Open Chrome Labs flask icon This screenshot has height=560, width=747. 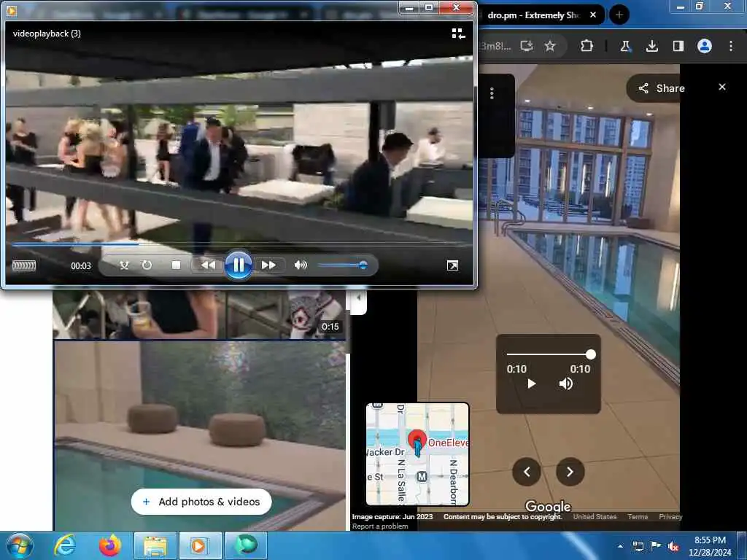[x=625, y=46]
